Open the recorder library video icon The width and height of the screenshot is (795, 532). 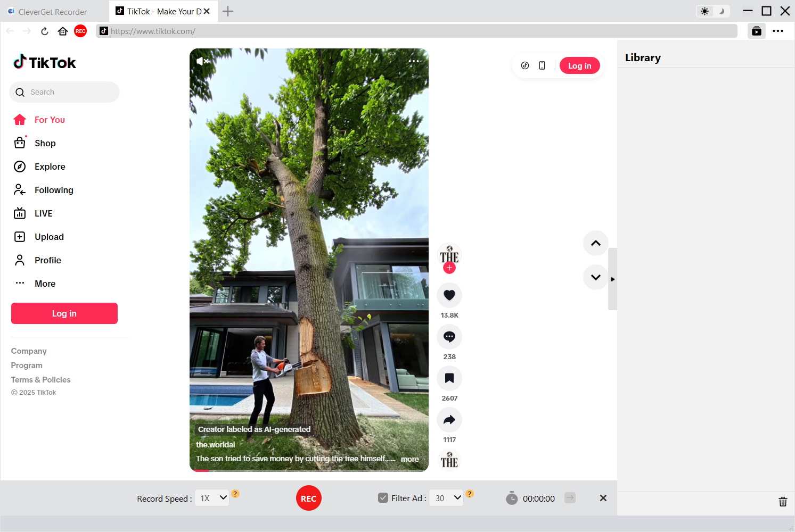click(757, 31)
